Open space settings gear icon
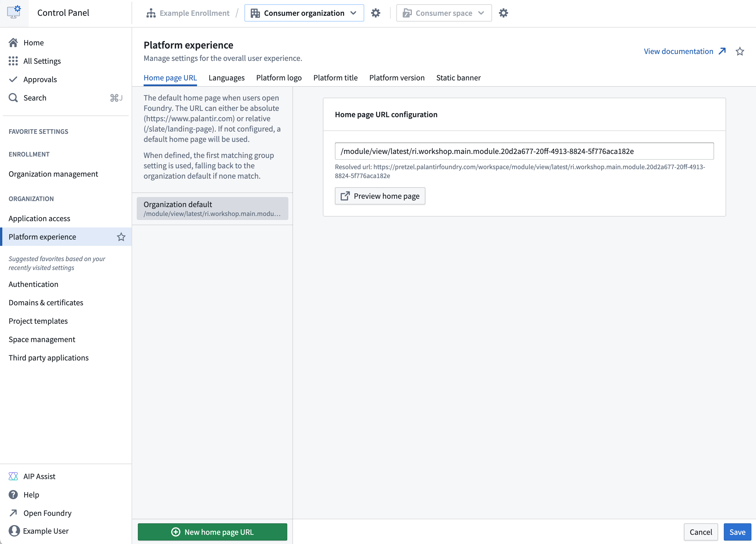Screen dimensions: 756x544 (x=503, y=13)
